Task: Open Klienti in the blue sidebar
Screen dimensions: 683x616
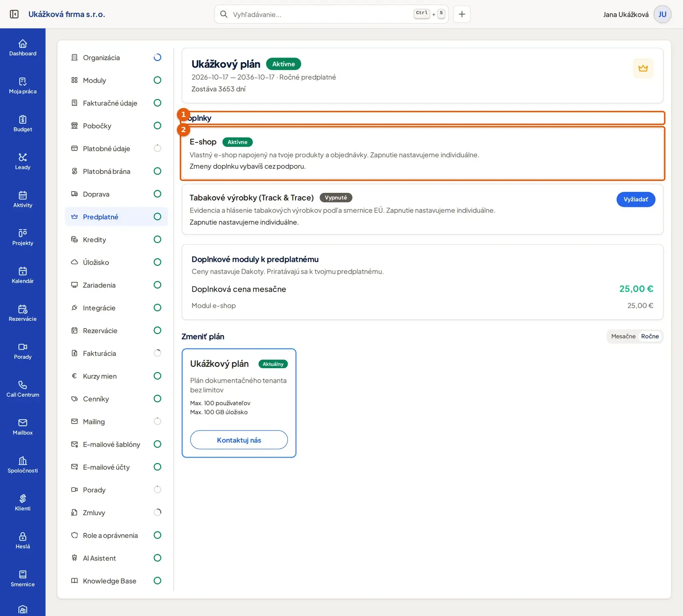Action: [23, 503]
